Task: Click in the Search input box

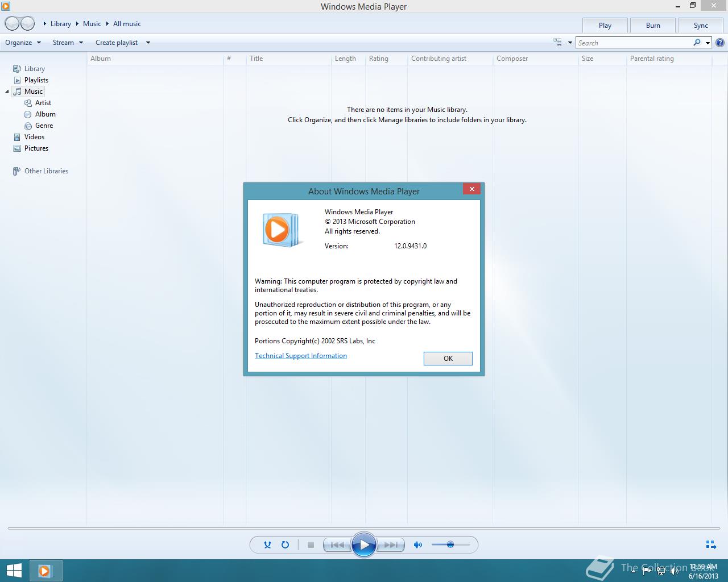Action: click(x=634, y=43)
